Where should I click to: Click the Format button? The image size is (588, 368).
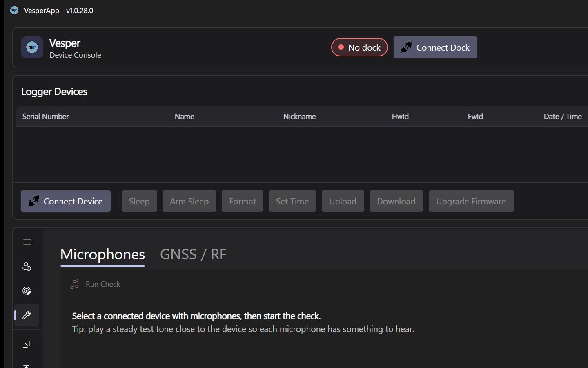[243, 201]
